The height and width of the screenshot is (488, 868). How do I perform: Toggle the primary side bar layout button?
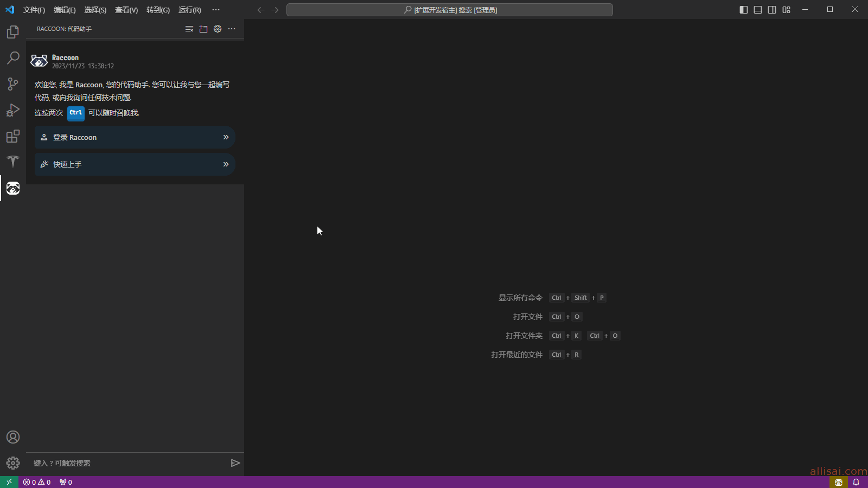point(744,10)
